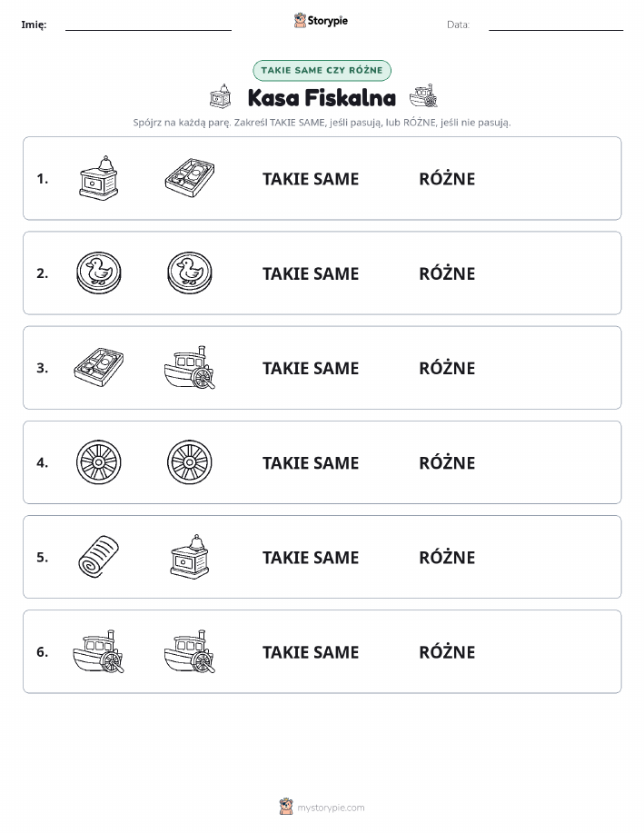Click the receipt roll icon in row 5
Screen dimensions: 644x833
coord(99,557)
